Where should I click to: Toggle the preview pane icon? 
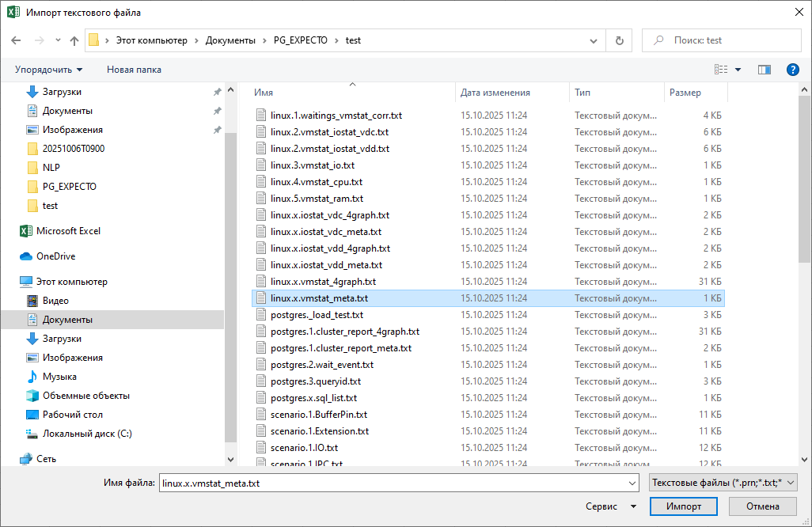click(x=765, y=70)
